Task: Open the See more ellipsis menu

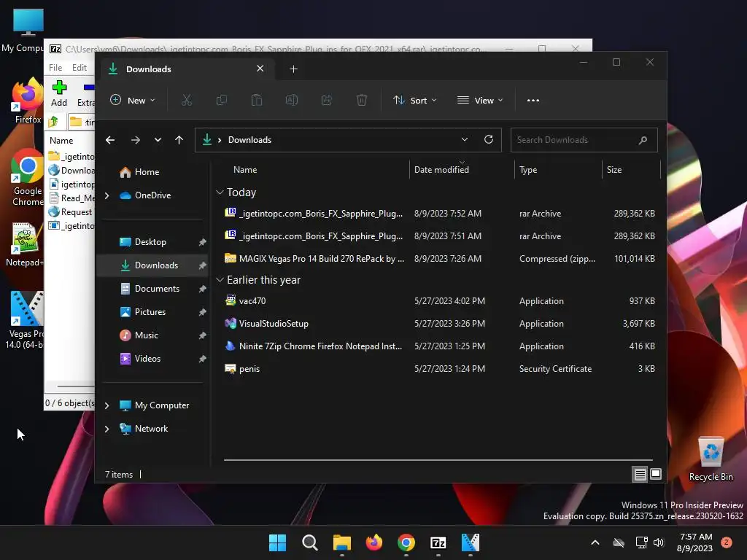Action: 533,101
